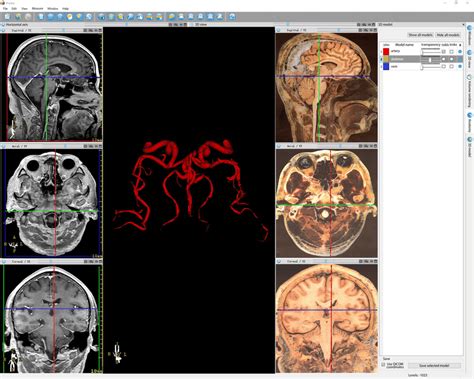The height and width of the screenshot is (379, 474).
Task: Open the Help menu
Action: 65,8
